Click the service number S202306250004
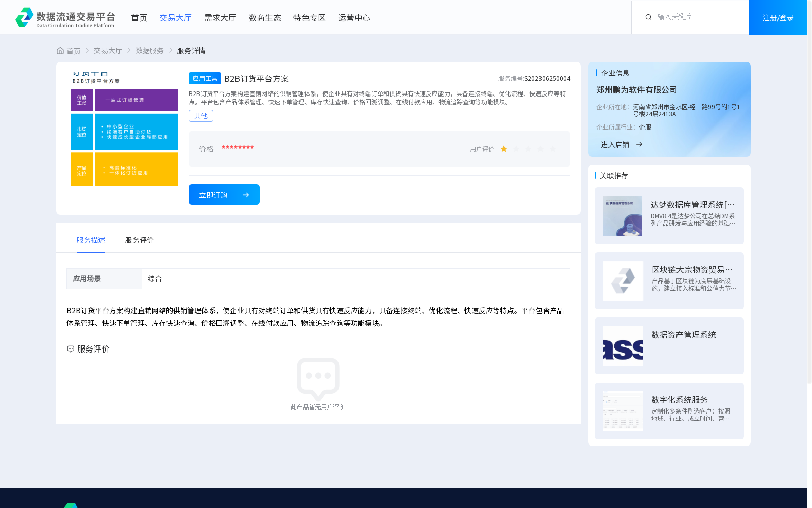The height and width of the screenshot is (508, 812). coord(548,79)
